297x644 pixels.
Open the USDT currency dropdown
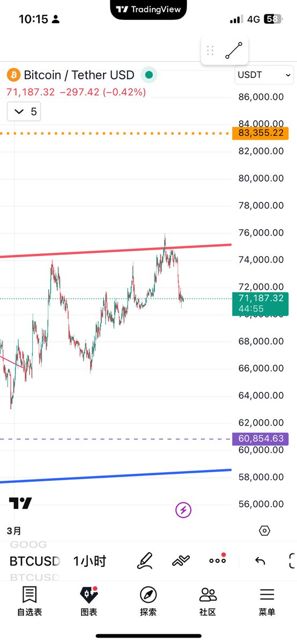tap(265, 75)
